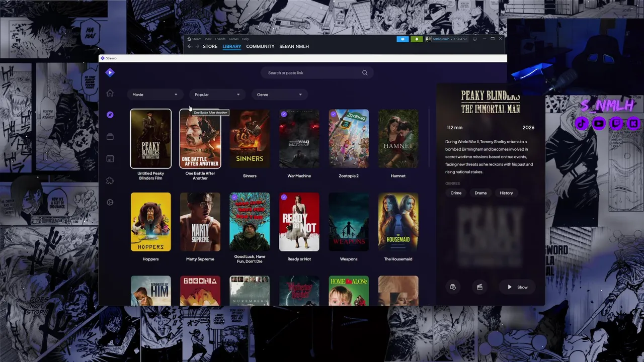Select the Hamnet poster
The width and height of the screenshot is (644, 362).
coord(398,139)
